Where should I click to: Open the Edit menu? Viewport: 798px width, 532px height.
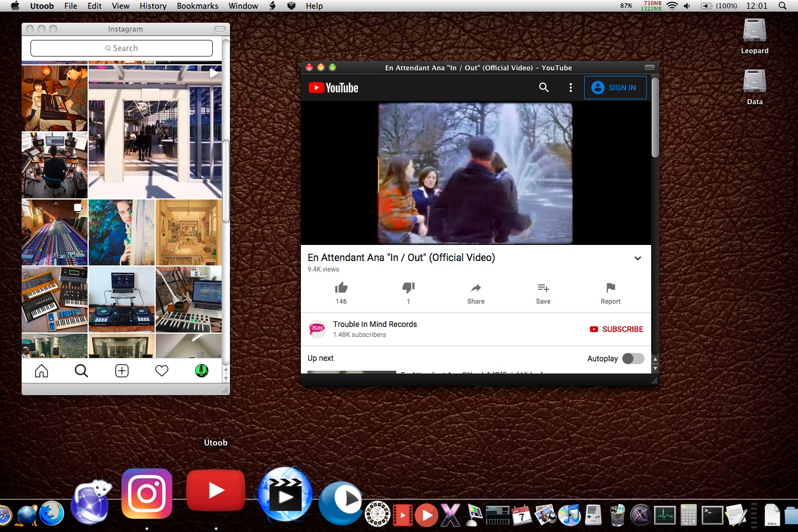pyautogui.click(x=95, y=6)
